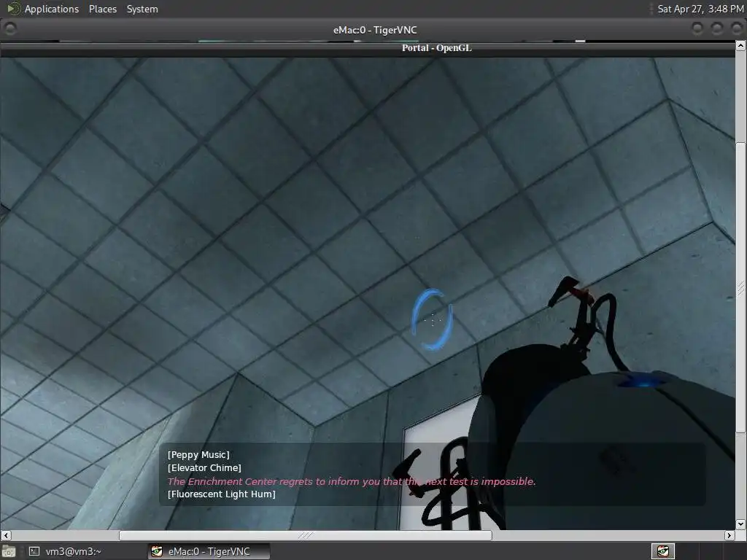Viewport: 747px width, 560px height.
Task: Click the horizontal scrollbar right arrow
Action: (729, 535)
